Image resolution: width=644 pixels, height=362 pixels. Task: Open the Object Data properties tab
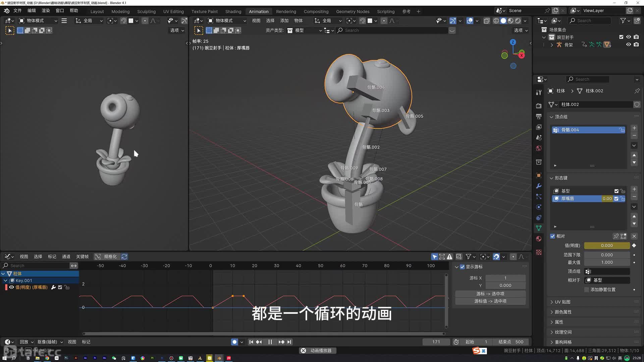pyautogui.click(x=539, y=228)
